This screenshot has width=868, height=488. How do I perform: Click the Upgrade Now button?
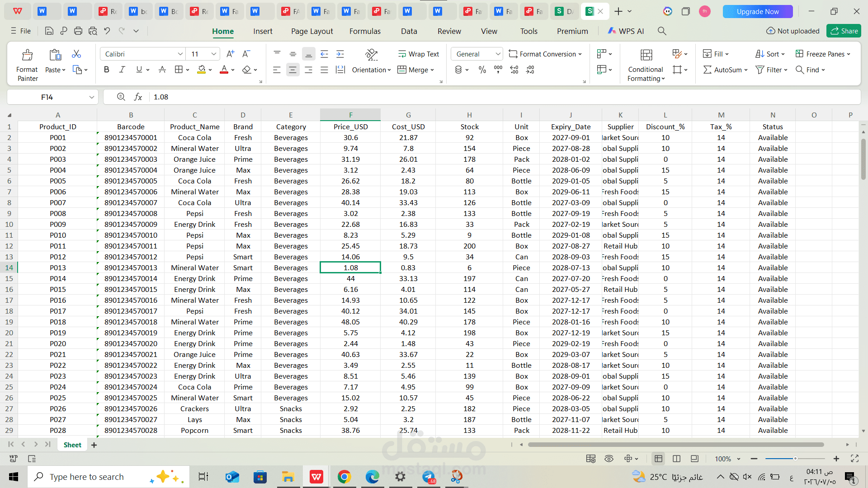[x=758, y=12]
